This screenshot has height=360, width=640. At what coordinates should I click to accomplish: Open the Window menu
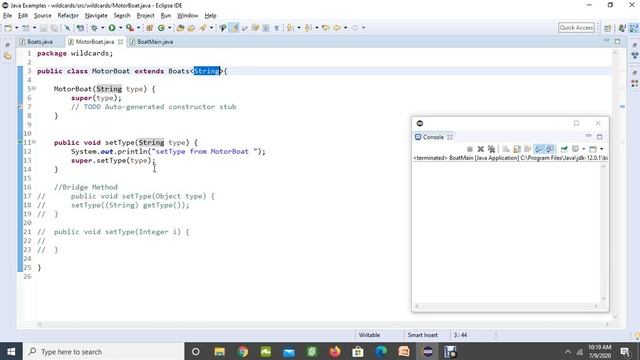pos(187,16)
